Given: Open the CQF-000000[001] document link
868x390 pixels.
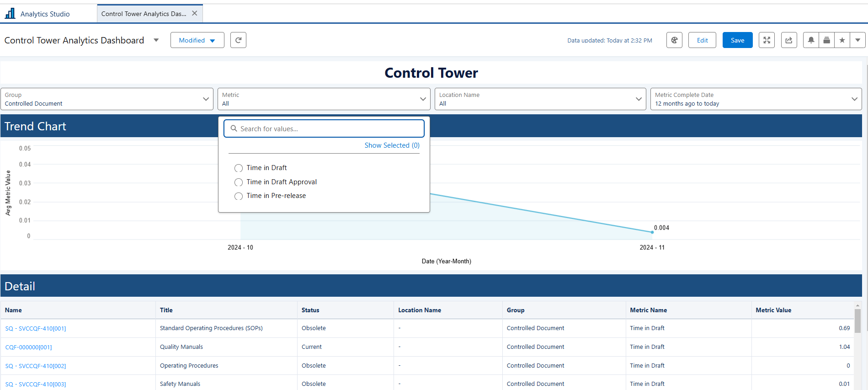Looking at the screenshot, I should point(28,347).
